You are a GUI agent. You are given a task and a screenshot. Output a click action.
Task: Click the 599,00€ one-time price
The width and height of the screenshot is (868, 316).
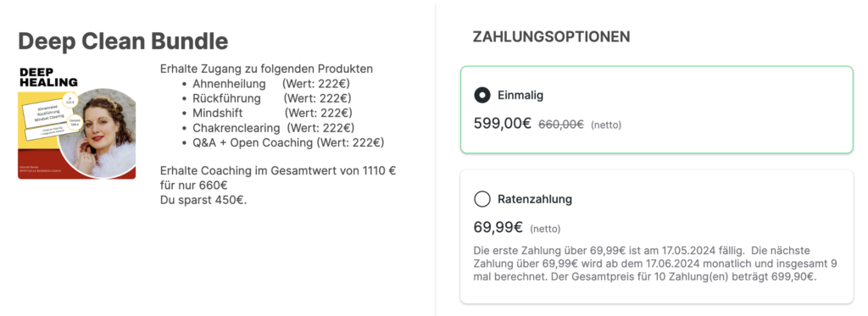coord(503,124)
